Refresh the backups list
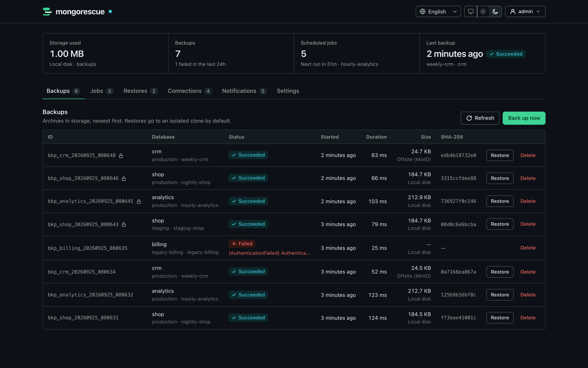 (x=480, y=118)
